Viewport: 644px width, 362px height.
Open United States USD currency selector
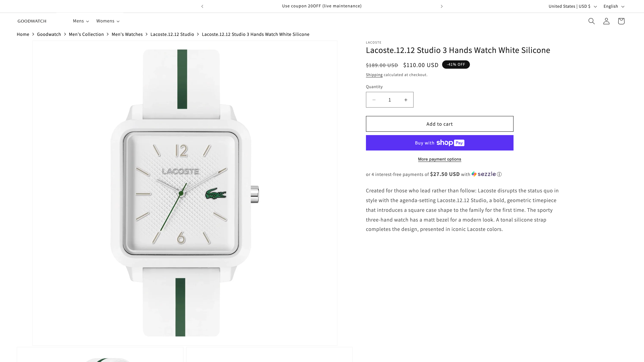tap(573, 6)
